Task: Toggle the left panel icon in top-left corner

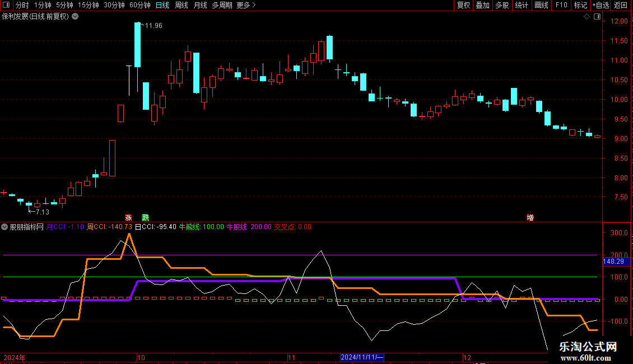Action: tap(6, 5)
